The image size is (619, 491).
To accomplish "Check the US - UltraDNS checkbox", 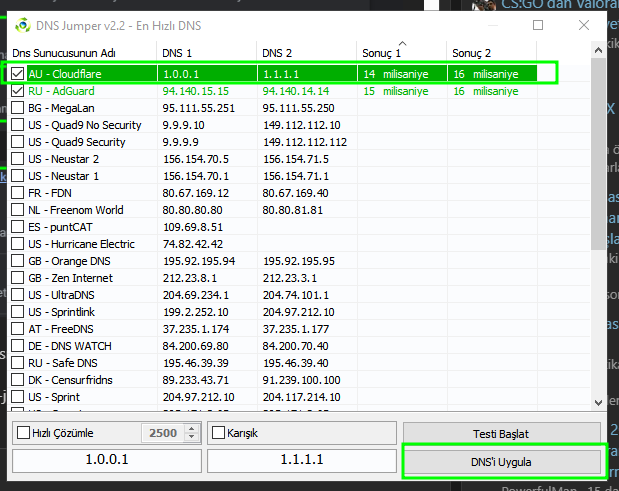I will pos(17,294).
